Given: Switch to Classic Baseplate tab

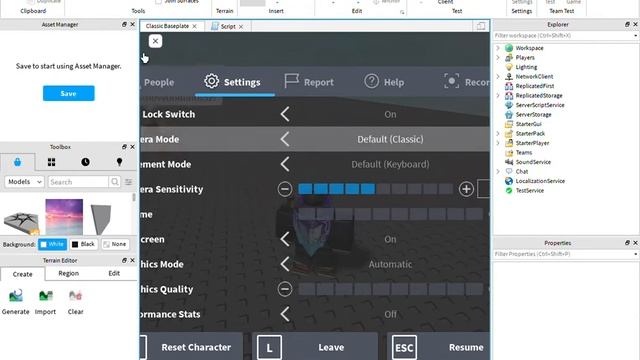Looking at the screenshot, I should [167, 26].
